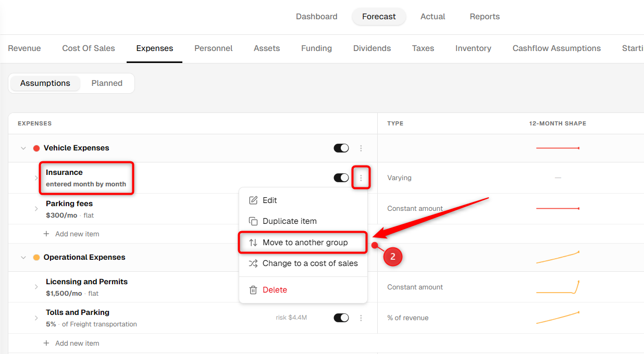Switch to the Planned segment

point(107,83)
